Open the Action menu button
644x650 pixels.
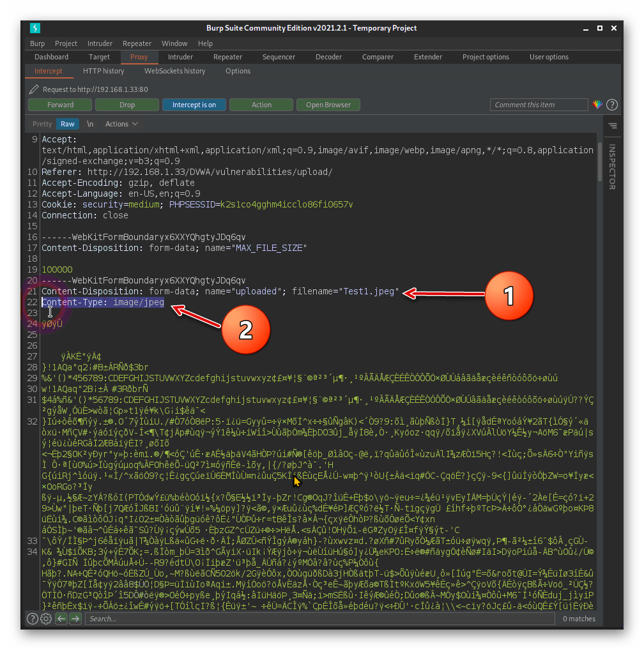point(261,105)
